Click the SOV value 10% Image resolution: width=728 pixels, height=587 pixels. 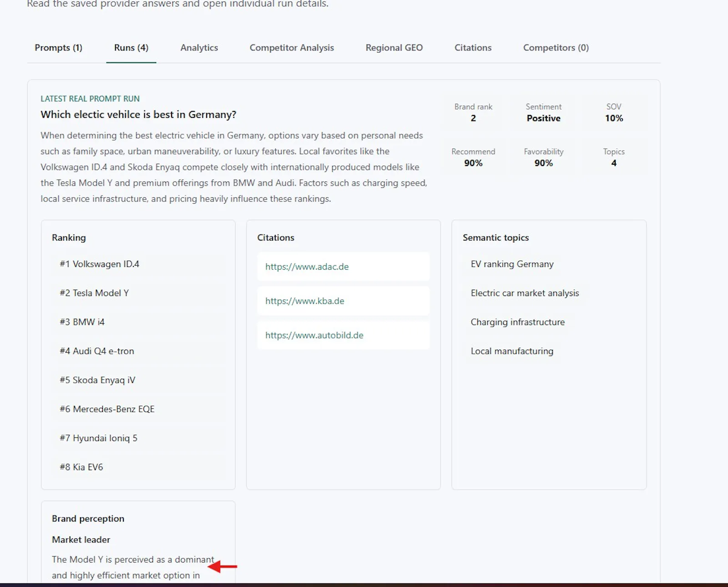click(x=614, y=118)
